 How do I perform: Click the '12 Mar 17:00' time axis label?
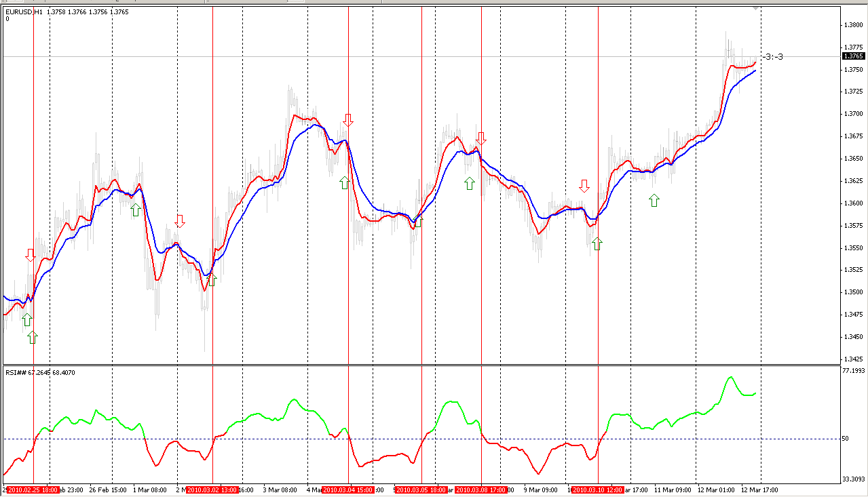758,490
